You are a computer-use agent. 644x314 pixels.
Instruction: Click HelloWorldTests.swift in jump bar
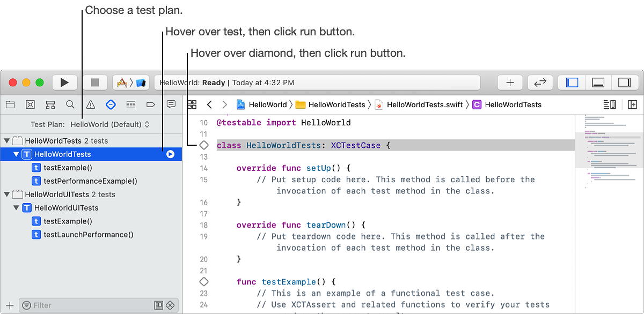coord(419,104)
